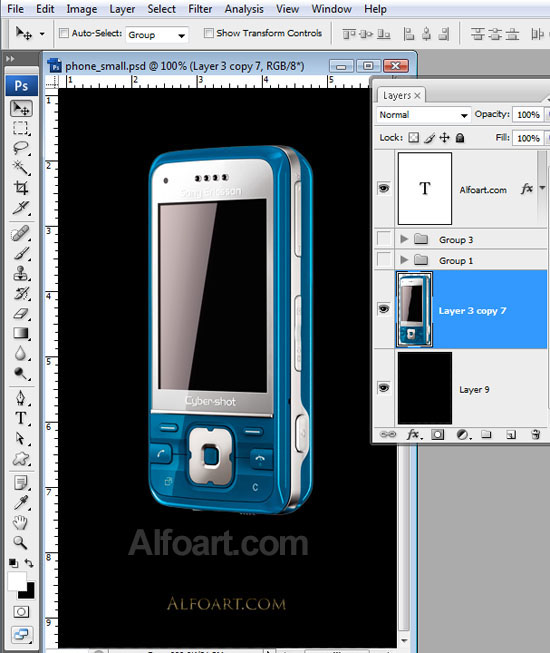Screen dimensions: 550x653
Task: Hide Layer 9 visibility eye
Action: coord(384,388)
